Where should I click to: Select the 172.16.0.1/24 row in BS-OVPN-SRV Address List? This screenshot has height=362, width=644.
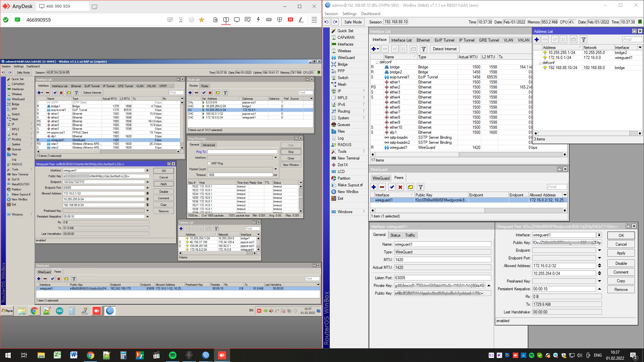coord(587,58)
